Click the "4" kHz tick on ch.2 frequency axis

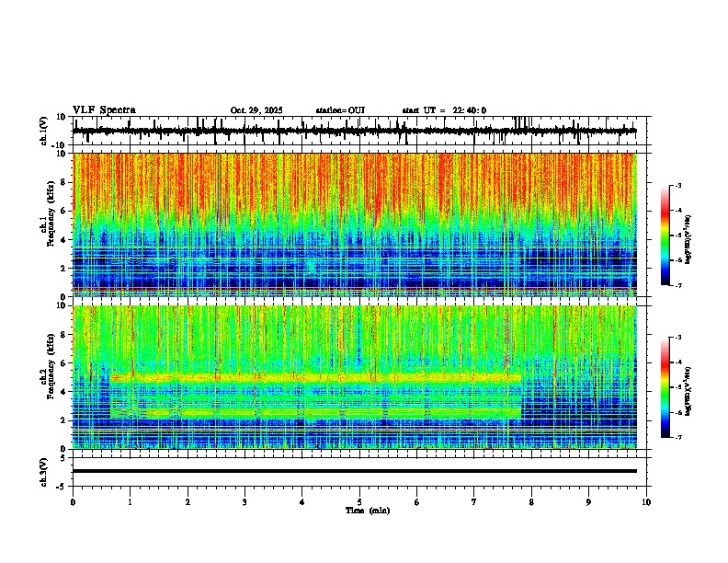(64, 392)
